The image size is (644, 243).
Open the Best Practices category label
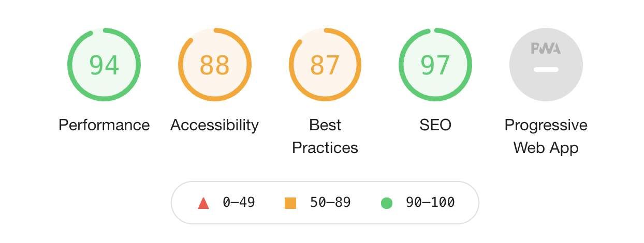tap(325, 136)
